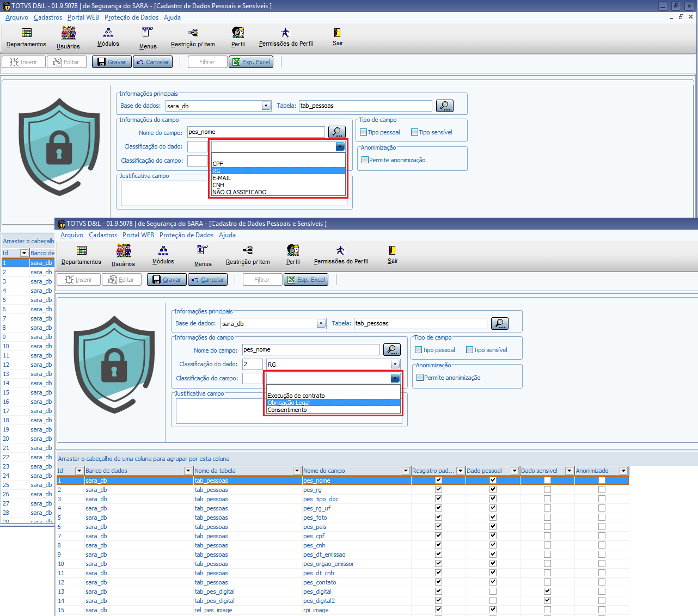The height and width of the screenshot is (616, 698).
Task: Focus Nome do campo field in front window
Action: click(311, 349)
